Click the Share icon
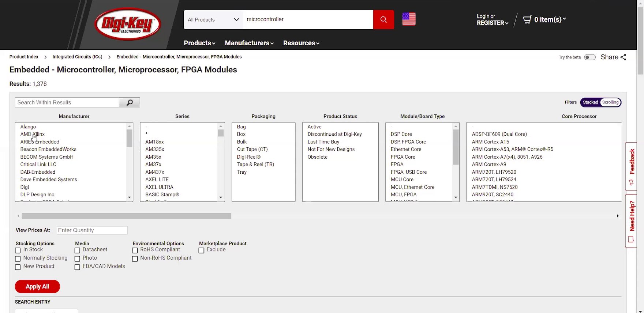The width and height of the screenshot is (644, 313). (623, 57)
